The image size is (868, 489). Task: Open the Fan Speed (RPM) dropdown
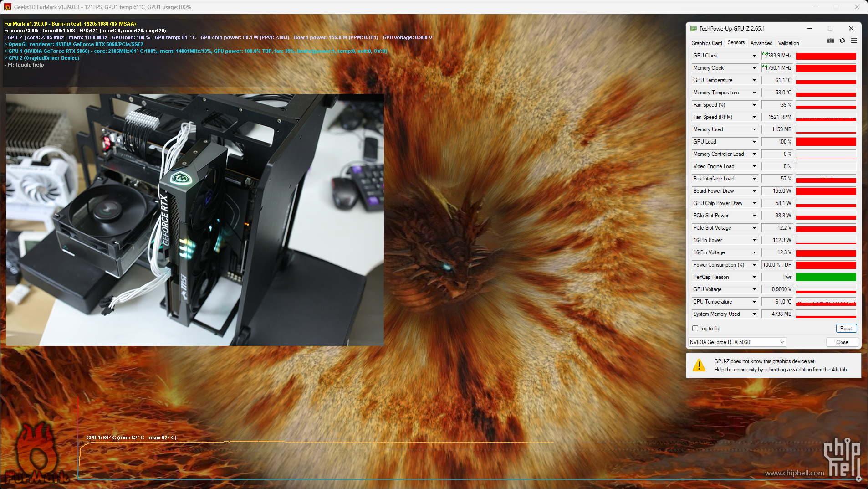point(754,117)
